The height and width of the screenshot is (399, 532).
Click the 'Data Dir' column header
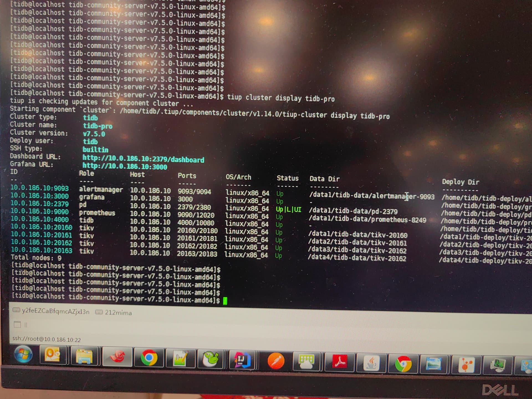324,179
